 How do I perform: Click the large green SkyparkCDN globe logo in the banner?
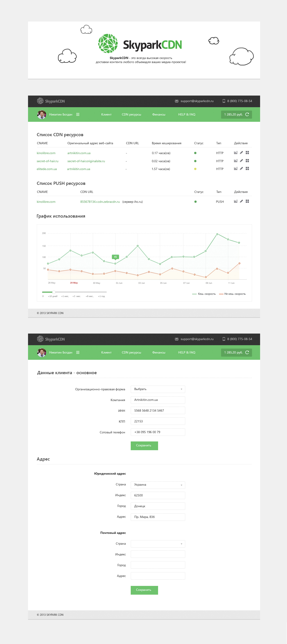tap(108, 44)
